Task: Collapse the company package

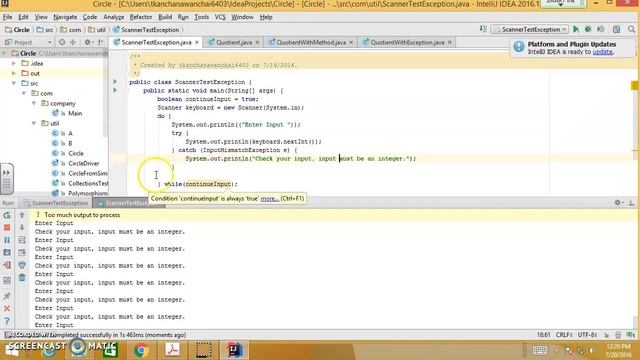Action: (34, 103)
